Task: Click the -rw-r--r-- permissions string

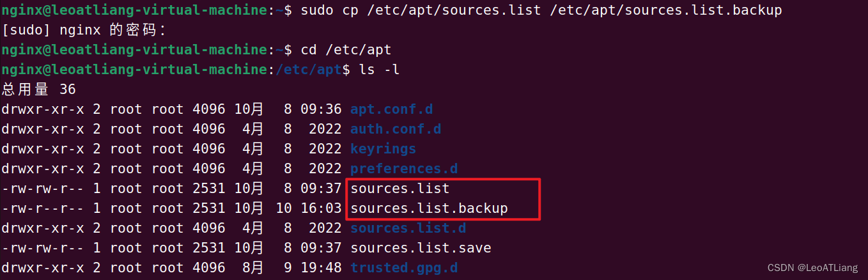Action: (43, 208)
